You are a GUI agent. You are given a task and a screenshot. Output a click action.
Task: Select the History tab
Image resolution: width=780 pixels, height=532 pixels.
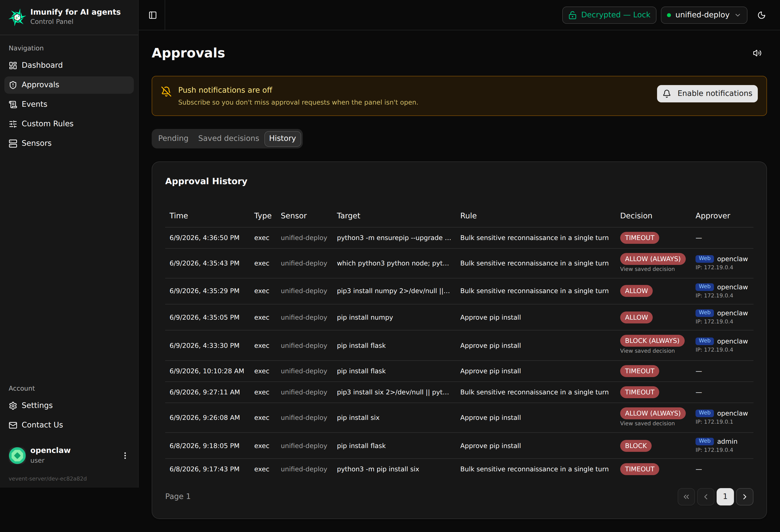tap(282, 138)
